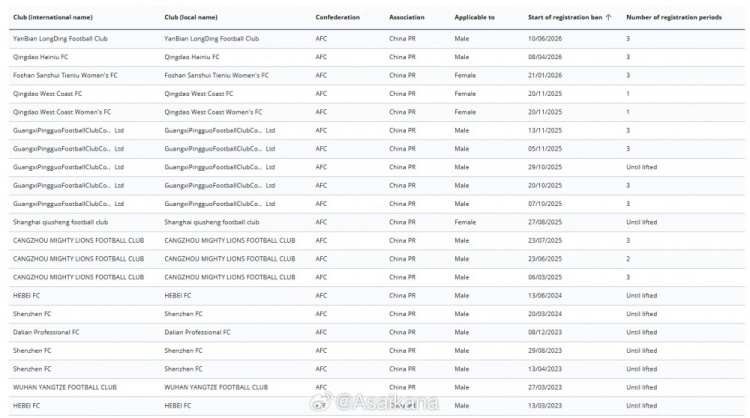The image size is (750, 418).
Task: Click China PR in Shanghai qiusheng row
Action: [x=402, y=222]
